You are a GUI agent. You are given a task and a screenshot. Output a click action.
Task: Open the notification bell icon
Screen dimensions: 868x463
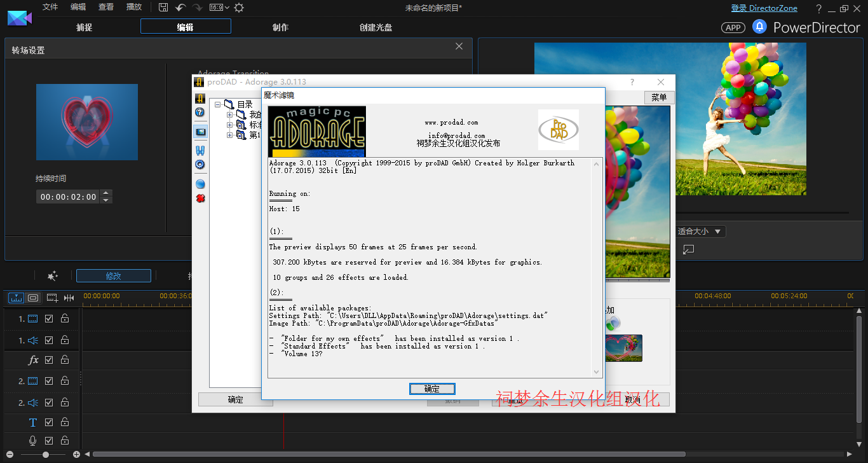click(x=759, y=27)
